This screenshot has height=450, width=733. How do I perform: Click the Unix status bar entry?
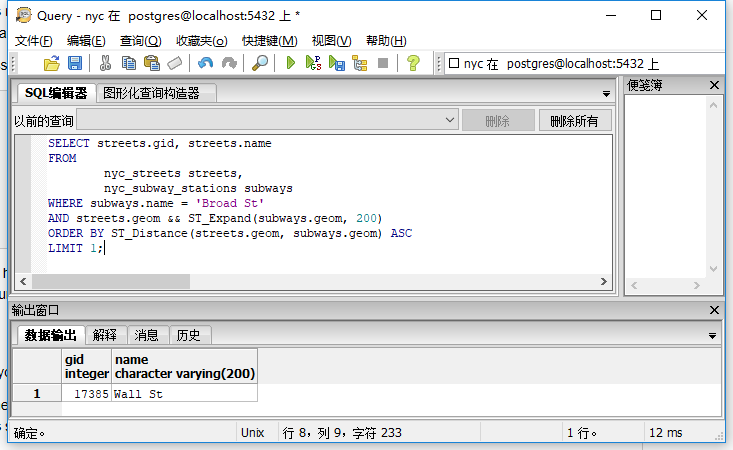pos(252,433)
